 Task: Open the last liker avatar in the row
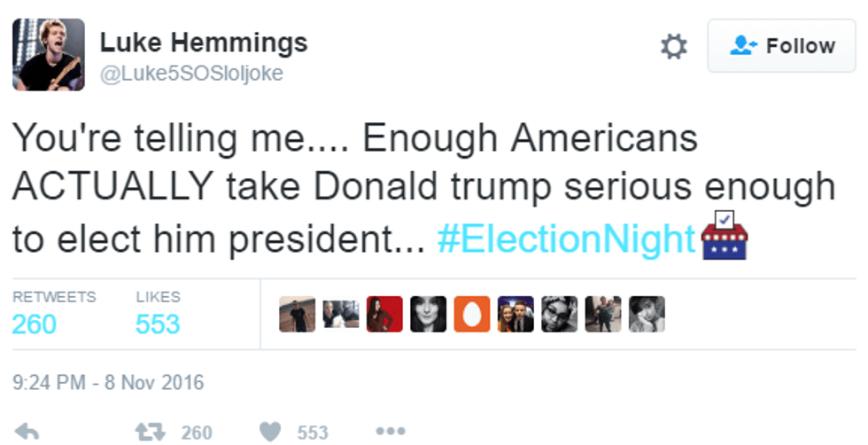pos(647,315)
